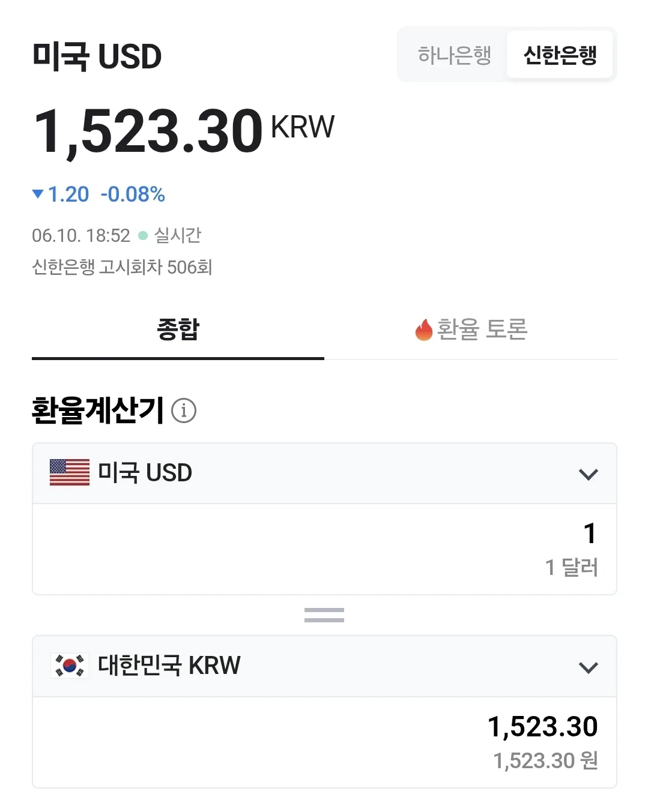
Task: Click the KRW amount input field
Action: pyautogui.click(x=324, y=742)
